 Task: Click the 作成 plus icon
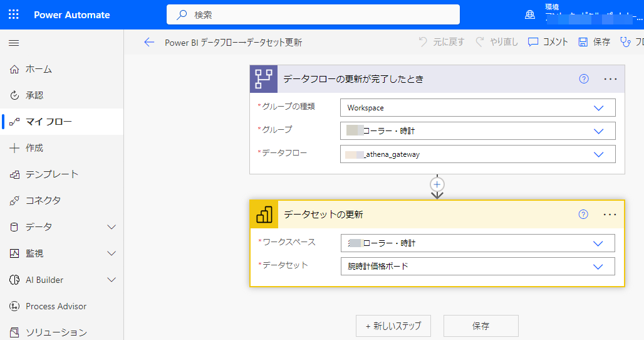coord(14,148)
